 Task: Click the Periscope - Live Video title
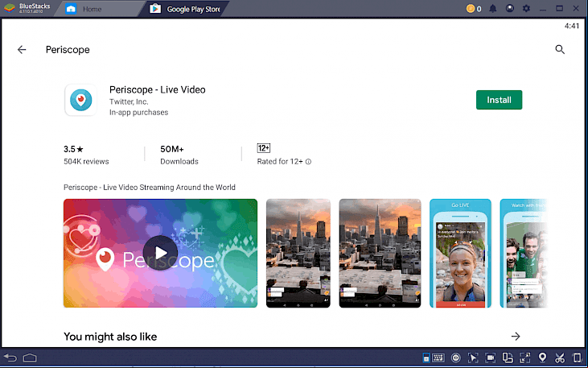coord(158,89)
